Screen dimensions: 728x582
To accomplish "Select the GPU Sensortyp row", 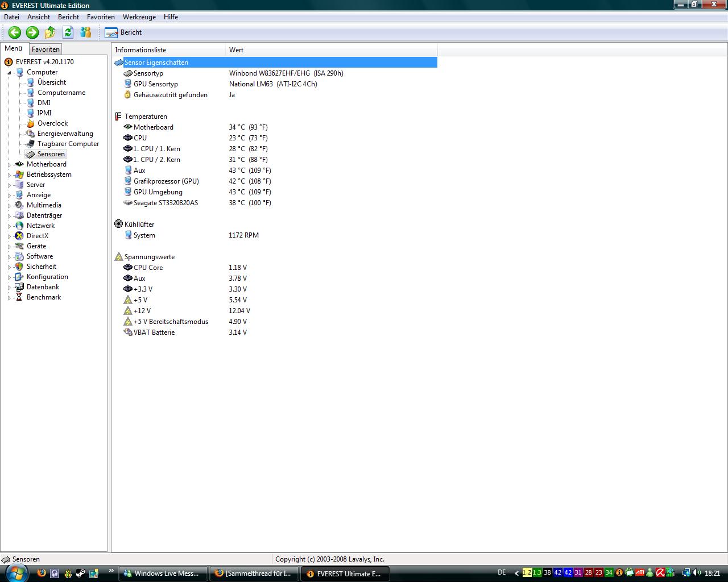I will pos(275,84).
